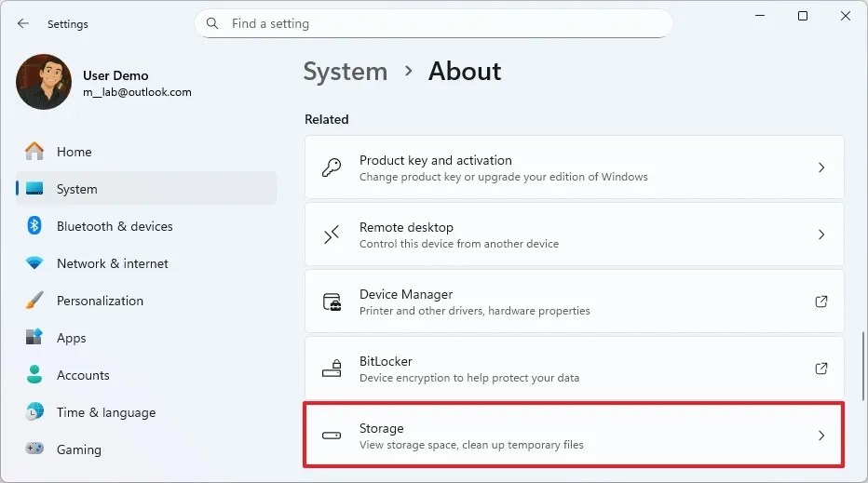Screen dimensions: 868x483
Task: Click the Related section heading
Action: 327,119
